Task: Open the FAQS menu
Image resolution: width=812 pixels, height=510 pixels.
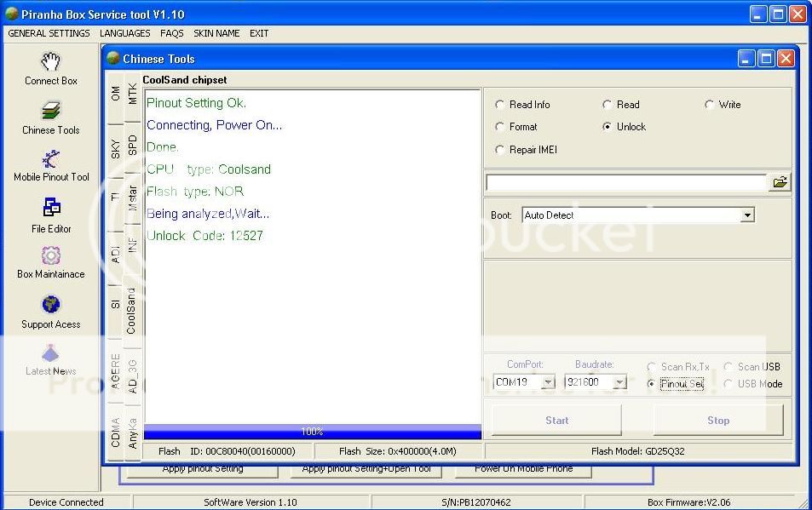Action: coord(171,33)
